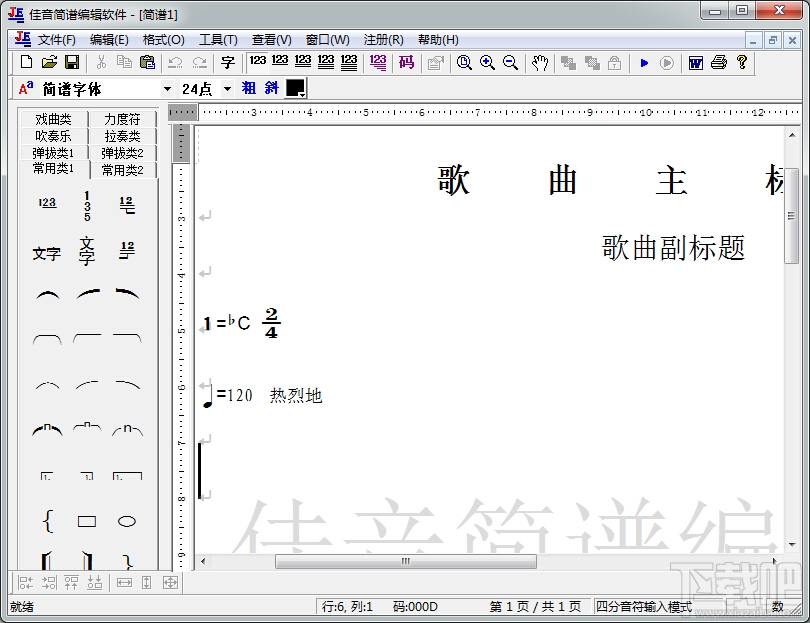The width and height of the screenshot is (810, 623).
Task: Open an existing file via folder icon
Action: pyautogui.click(x=49, y=63)
